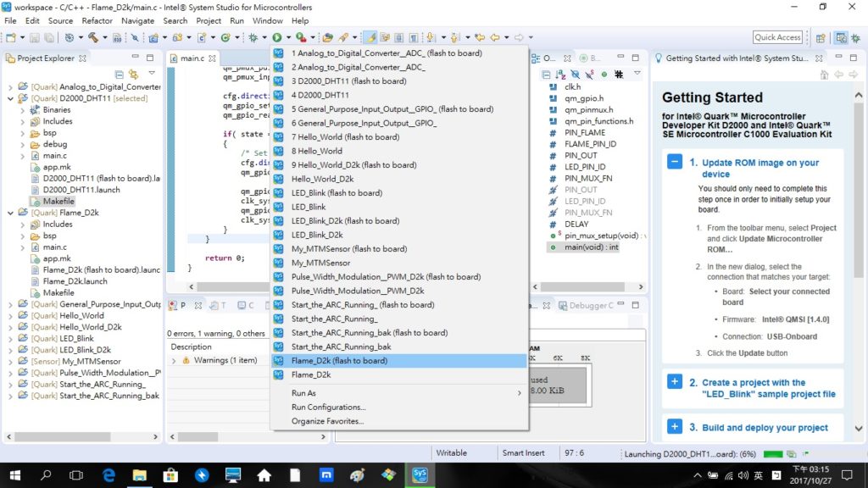
Task: Select '3 D2000_DHT11 (flash to board)' entry
Action: pos(399,81)
